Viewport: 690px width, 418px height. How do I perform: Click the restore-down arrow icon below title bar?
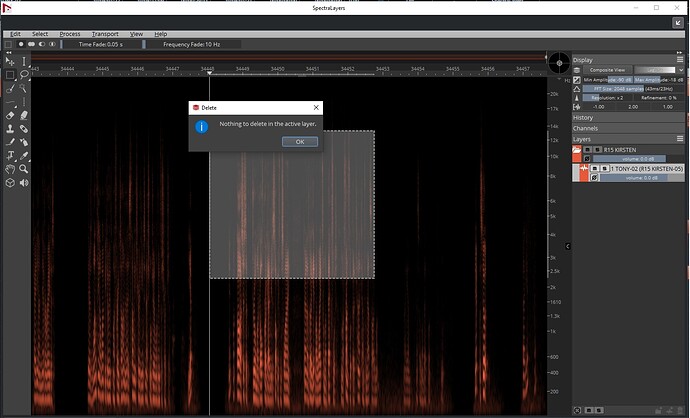(x=678, y=23)
